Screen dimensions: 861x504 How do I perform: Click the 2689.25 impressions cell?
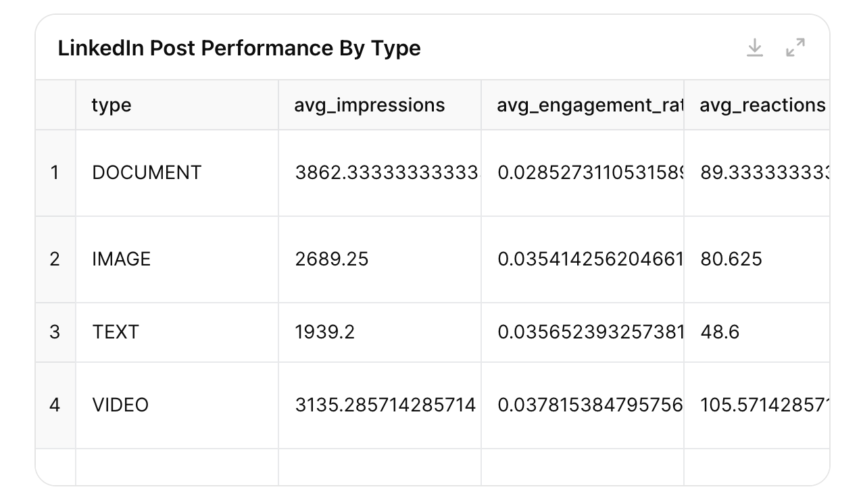[x=332, y=259]
